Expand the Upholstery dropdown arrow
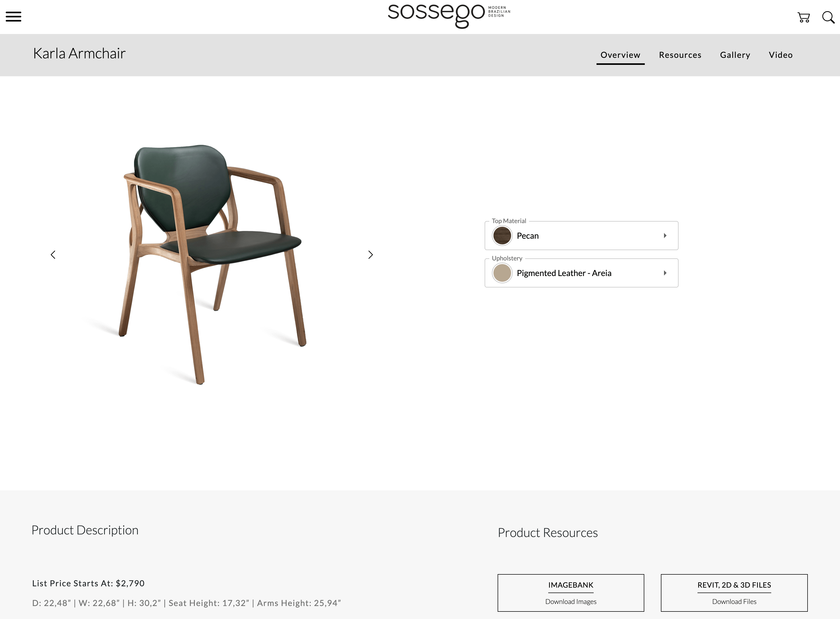 (665, 273)
